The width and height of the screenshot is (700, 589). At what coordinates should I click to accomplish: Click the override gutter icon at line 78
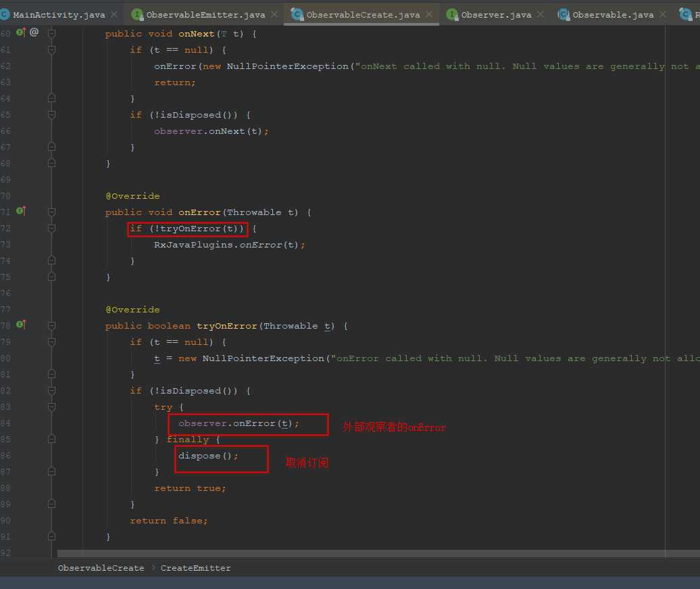[21, 325]
